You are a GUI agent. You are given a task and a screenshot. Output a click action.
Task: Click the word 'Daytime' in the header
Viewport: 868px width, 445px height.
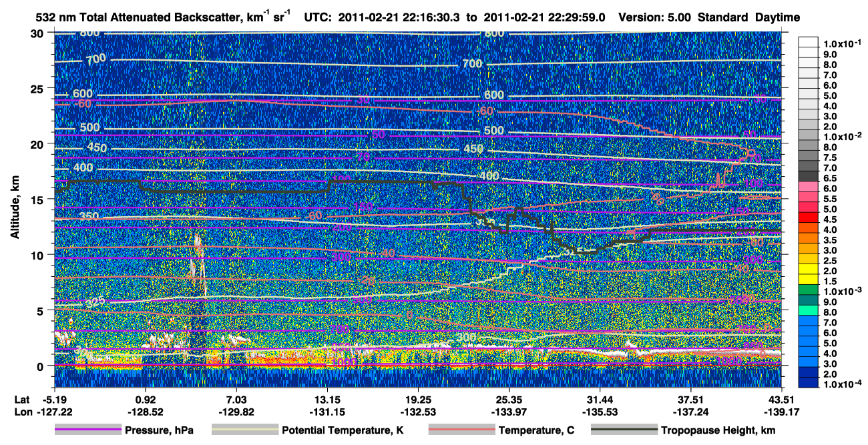(778, 17)
